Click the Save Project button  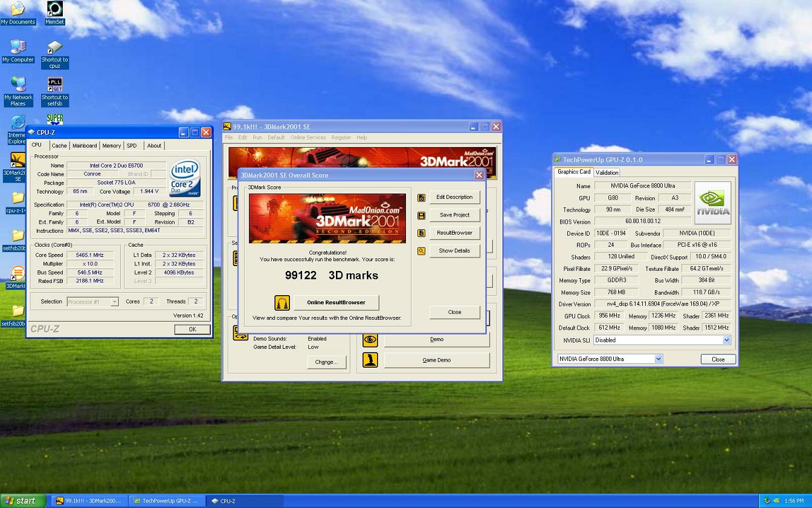[454, 215]
